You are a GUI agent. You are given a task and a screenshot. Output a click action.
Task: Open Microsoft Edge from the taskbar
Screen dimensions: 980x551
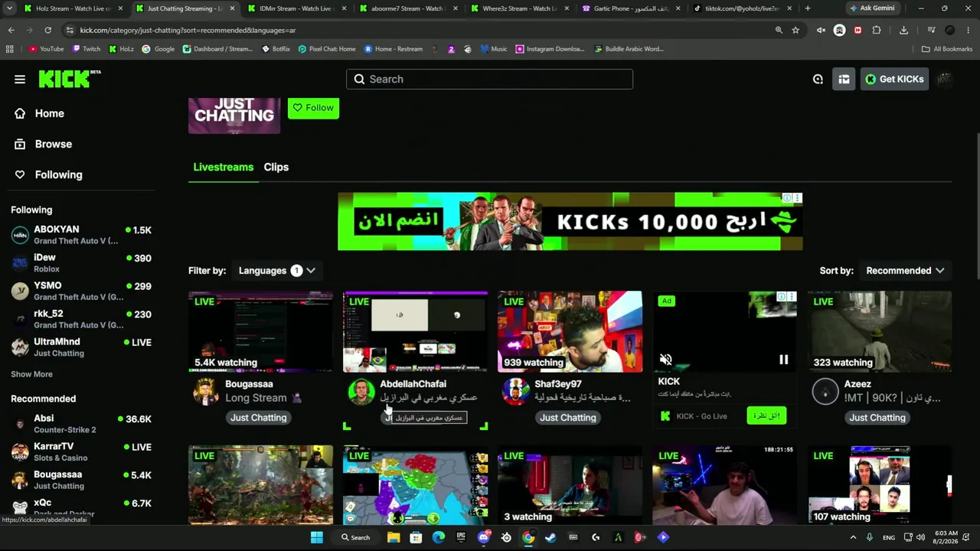click(x=439, y=537)
